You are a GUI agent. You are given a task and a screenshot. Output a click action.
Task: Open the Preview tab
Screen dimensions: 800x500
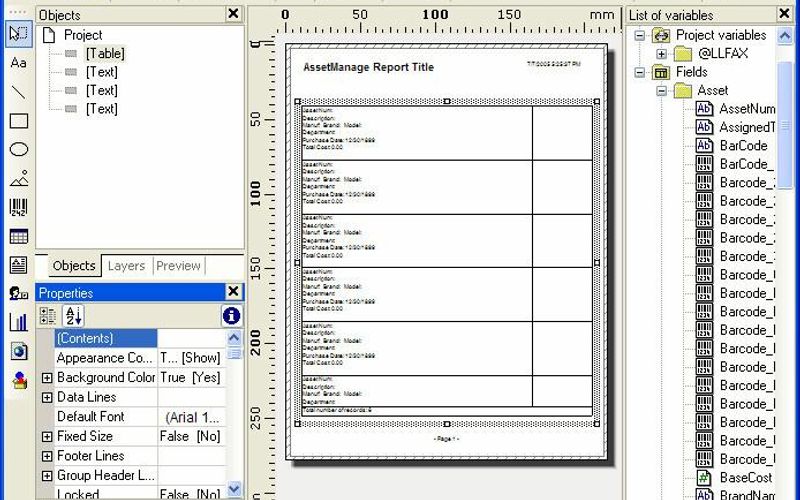(178, 266)
